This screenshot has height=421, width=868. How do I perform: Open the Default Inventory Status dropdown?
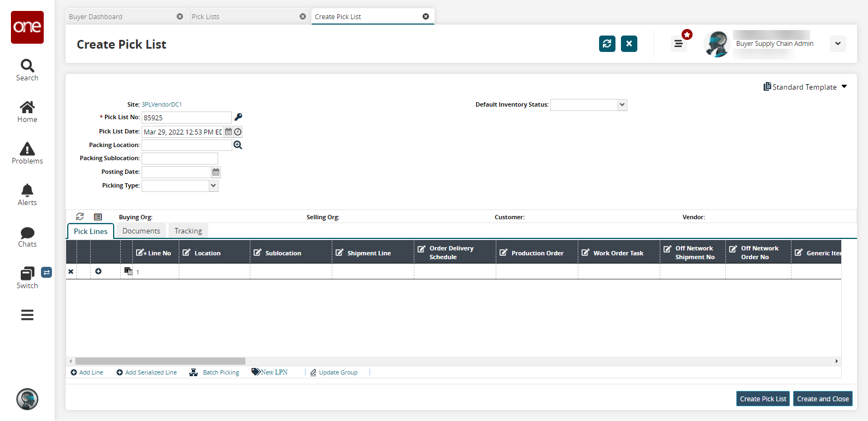(622, 105)
